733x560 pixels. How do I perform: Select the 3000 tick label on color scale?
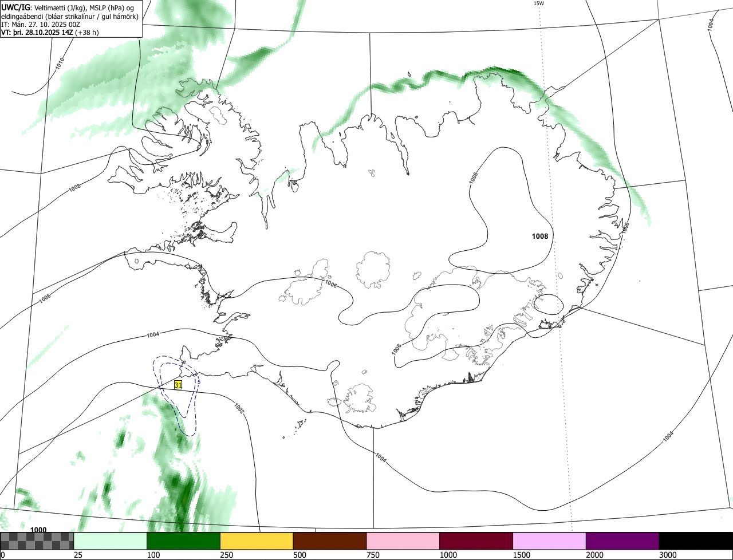tap(668, 555)
